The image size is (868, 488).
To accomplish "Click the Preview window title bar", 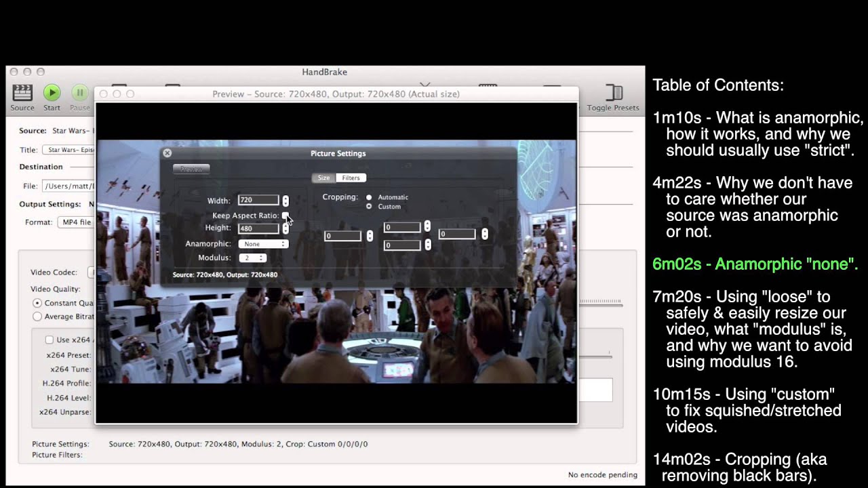I will coord(336,94).
